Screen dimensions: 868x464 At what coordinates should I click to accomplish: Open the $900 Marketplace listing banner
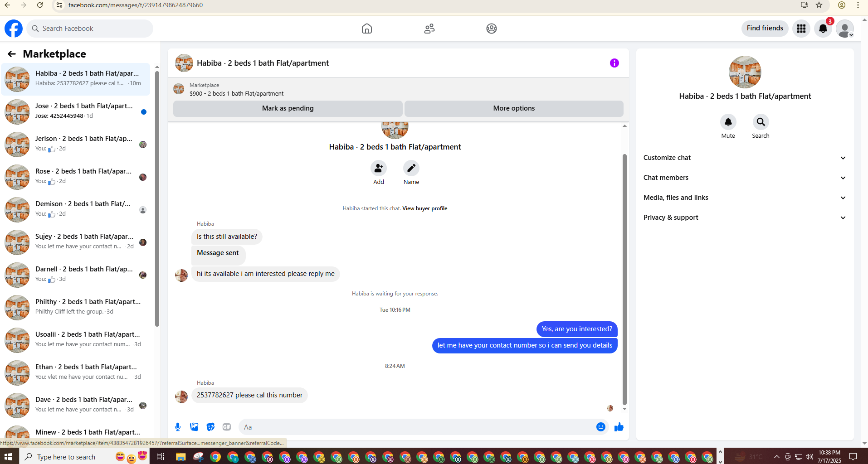tap(398, 89)
